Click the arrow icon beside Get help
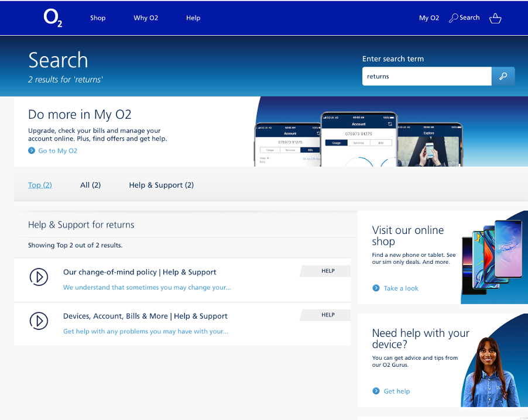 (x=376, y=391)
